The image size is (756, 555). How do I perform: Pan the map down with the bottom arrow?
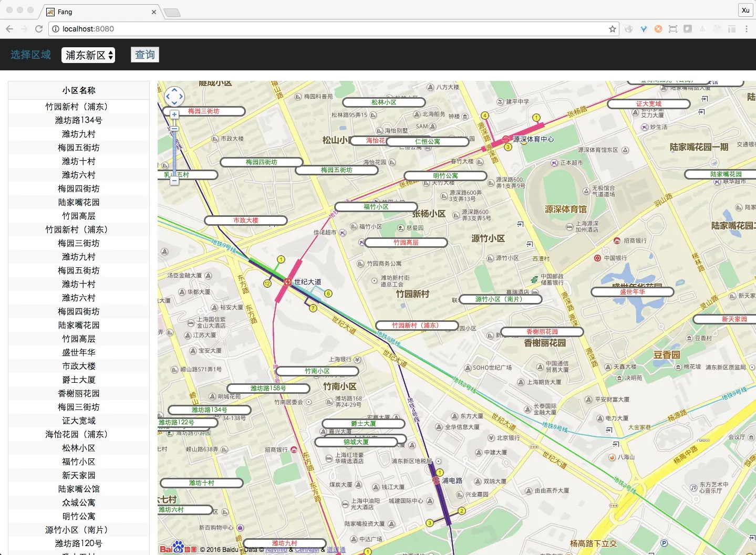pos(174,103)
